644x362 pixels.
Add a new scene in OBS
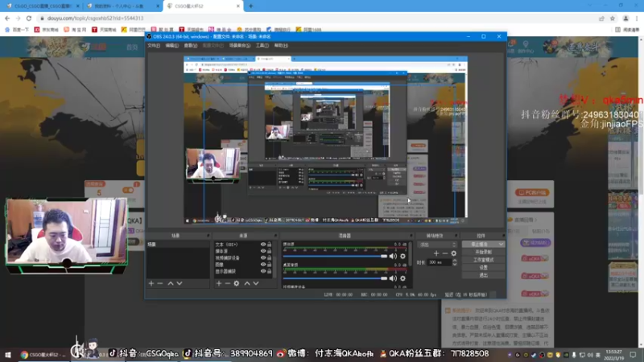coord(151,283)
